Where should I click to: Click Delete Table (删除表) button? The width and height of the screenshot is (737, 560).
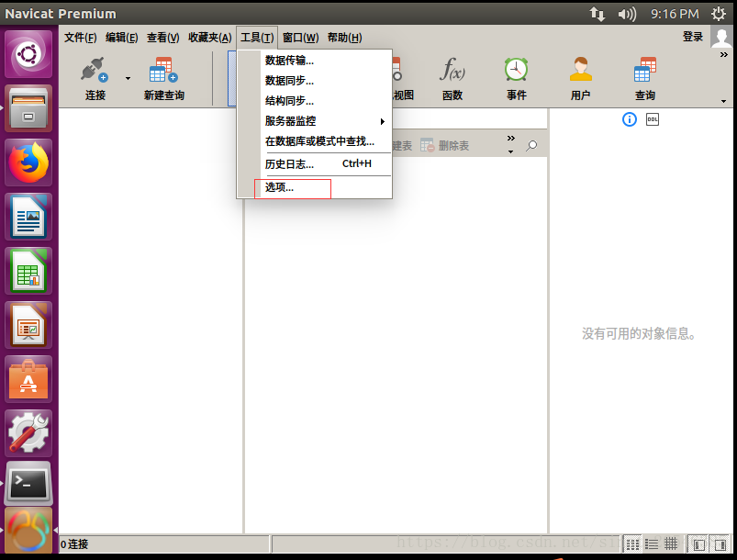tap(444, 146)
